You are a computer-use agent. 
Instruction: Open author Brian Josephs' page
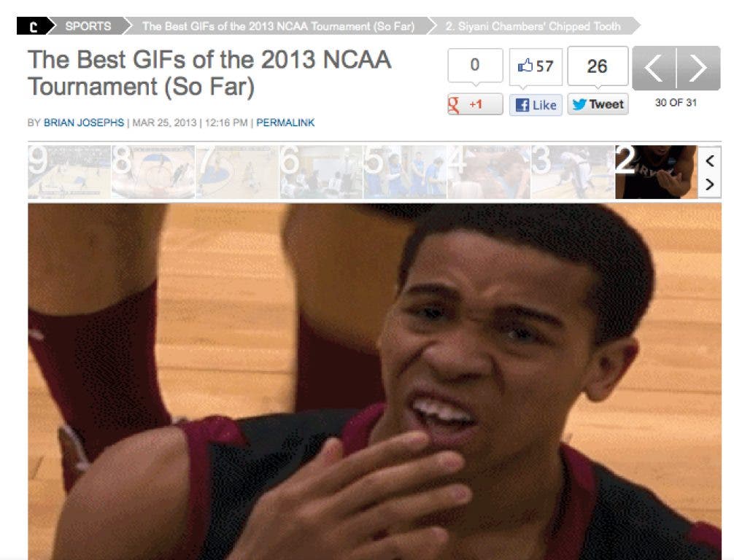click(84, 122)
